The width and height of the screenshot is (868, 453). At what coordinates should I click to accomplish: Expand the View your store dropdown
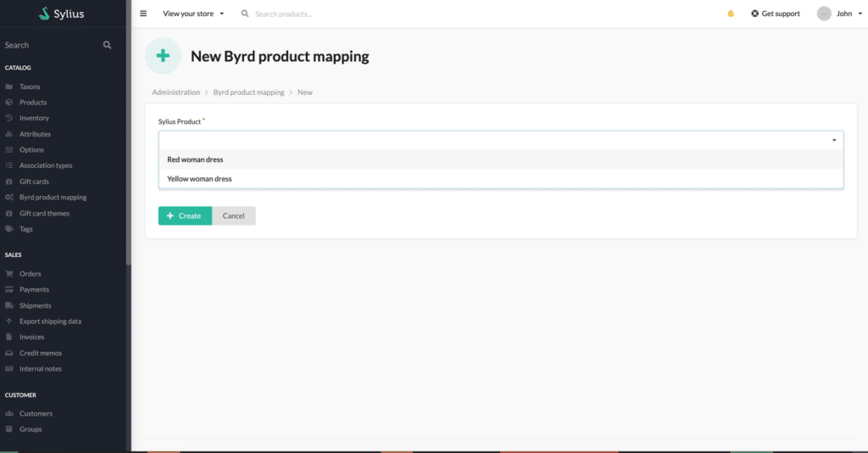[x=193, y=14]
